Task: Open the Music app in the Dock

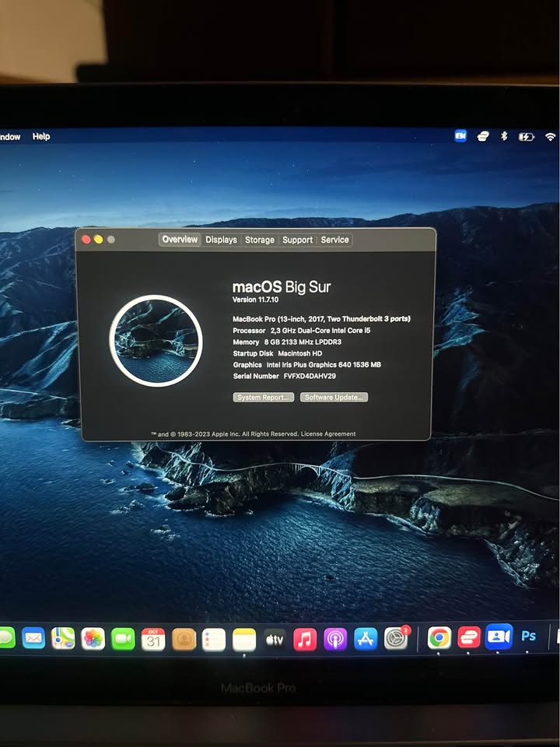Action: tap(305, 639)
